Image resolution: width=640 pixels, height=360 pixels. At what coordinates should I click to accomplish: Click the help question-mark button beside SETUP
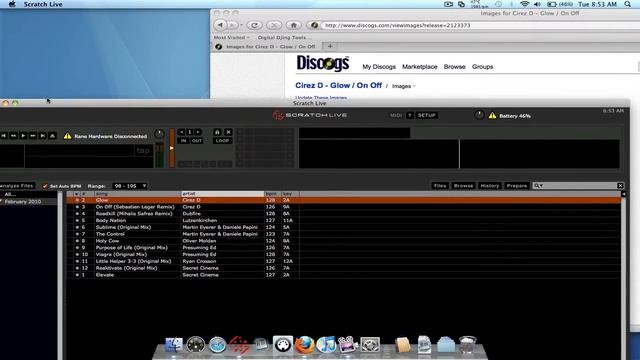410,116
